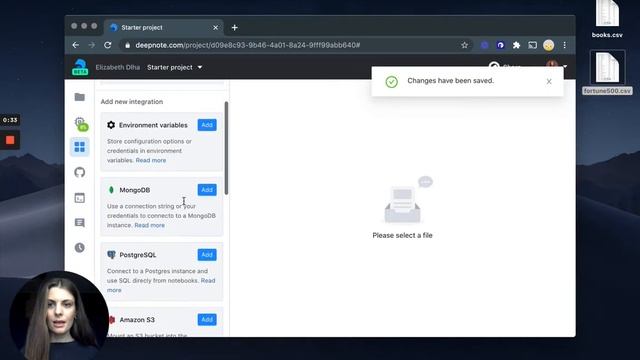This screenshot has height=360, width=640.
Task: Open the Comments sidebar icon
Action: pyautogui.click(x=80, y=222)
